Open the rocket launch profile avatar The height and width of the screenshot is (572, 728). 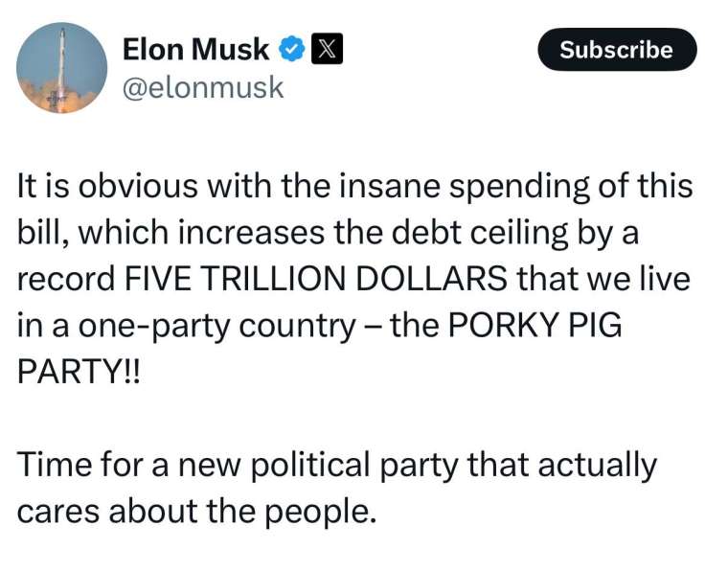(x=61, y=68)
